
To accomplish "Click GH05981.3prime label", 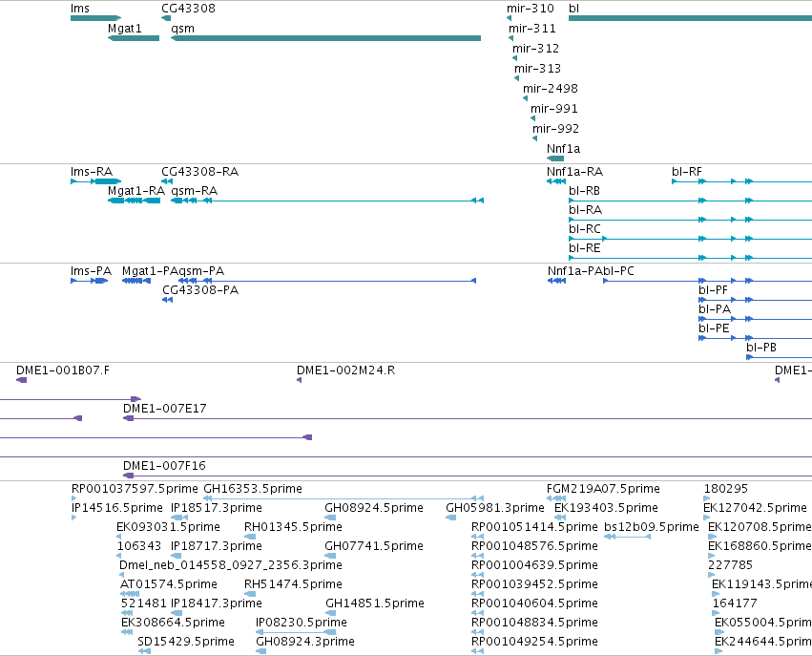I will point(495,508).
